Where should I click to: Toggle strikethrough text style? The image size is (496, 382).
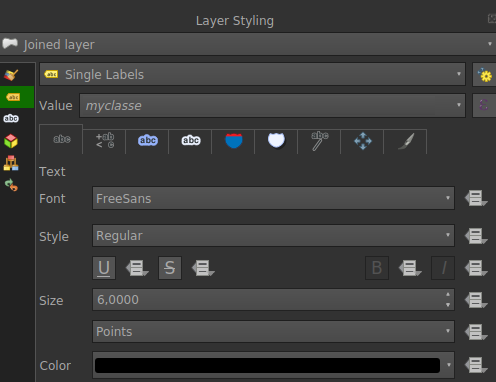point(170,268)
